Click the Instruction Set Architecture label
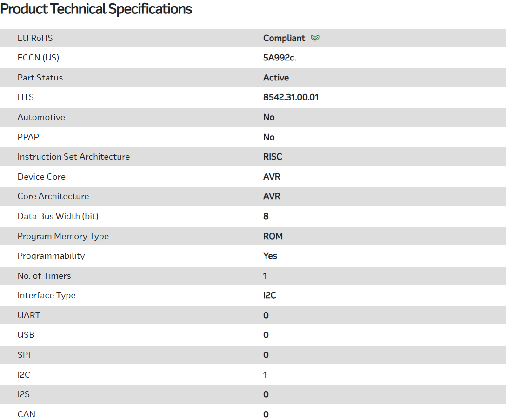The height and width of the screenshot is (420, 506). click(73, 157)
